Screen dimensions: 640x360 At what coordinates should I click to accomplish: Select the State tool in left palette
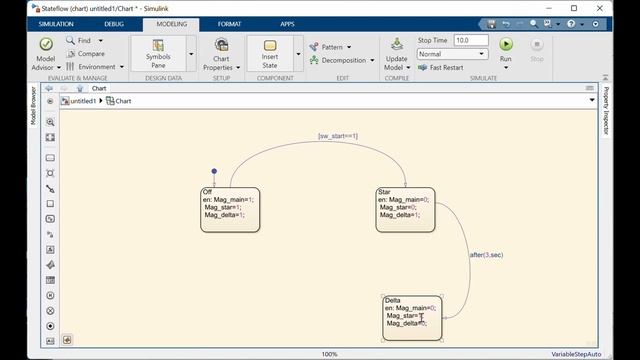pos(50,158)
